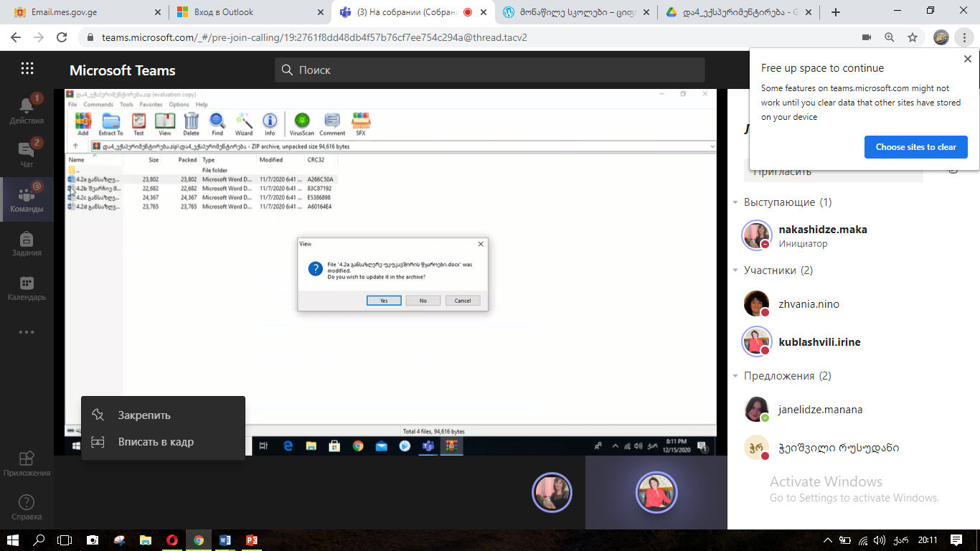
Task: Open Windows Start menu
Action: pos(12,540)
